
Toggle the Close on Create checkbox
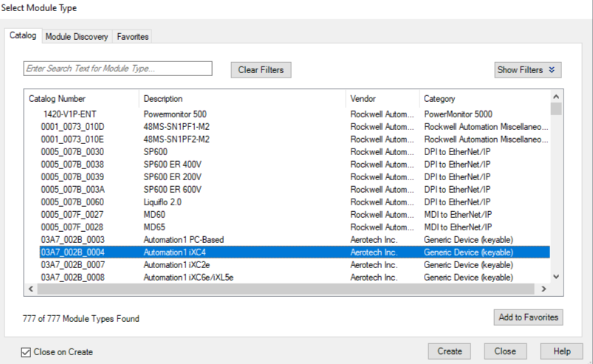coord(27,352)
